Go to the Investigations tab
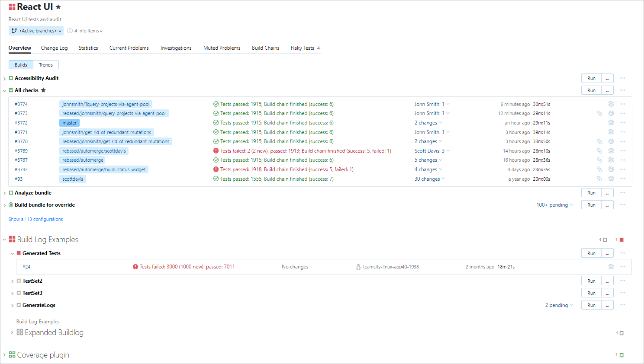The width and height of the screenshot is (644, 364). (x=176, y=48)
